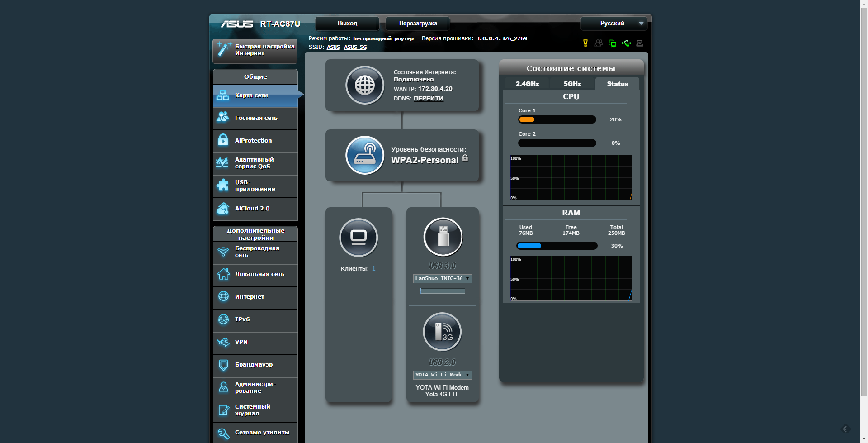This screenshot has height=443, width=868.
Task: Open Адаптивный сервис QoS section
Action: click(x=255, y=163)
